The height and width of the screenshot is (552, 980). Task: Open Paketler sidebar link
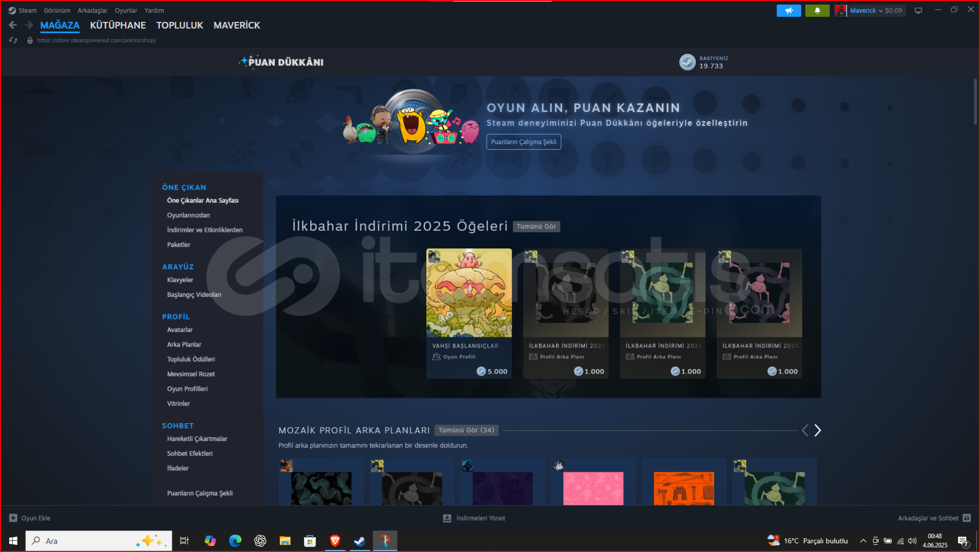point(178,245)
